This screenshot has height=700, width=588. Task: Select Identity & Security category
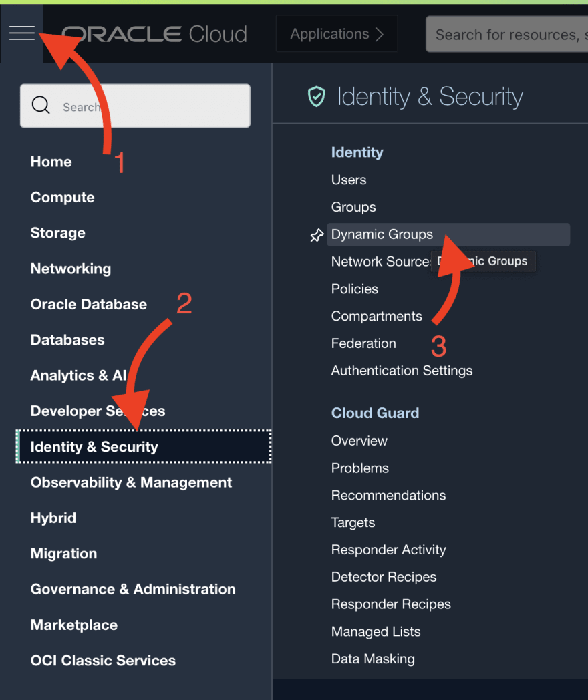143,446
